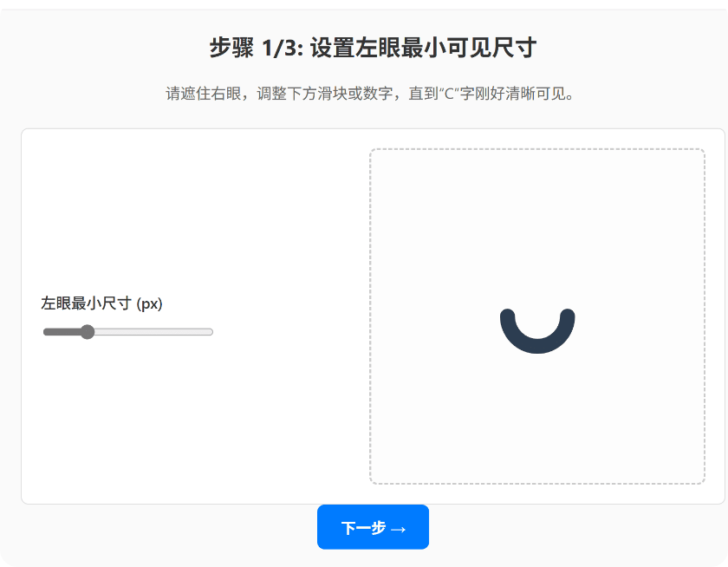Click the 步骤 1/3 heading
The height and width of the screenshot is (567, 728).
[373, 48]
